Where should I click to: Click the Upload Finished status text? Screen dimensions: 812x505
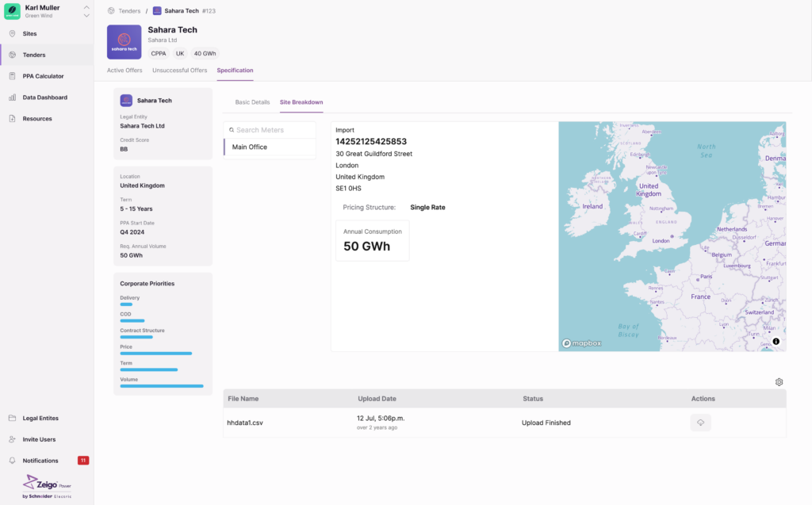point(546,423)
